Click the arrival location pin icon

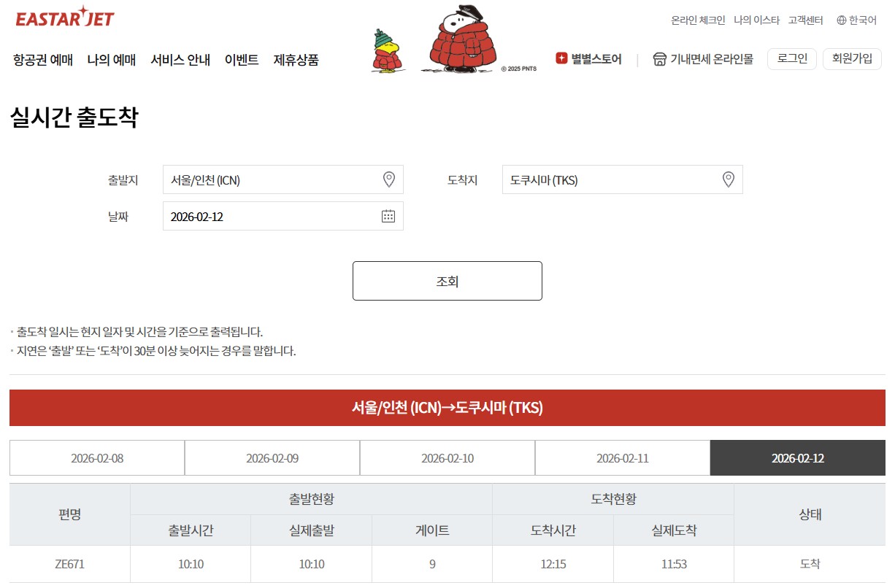point(728,179)
